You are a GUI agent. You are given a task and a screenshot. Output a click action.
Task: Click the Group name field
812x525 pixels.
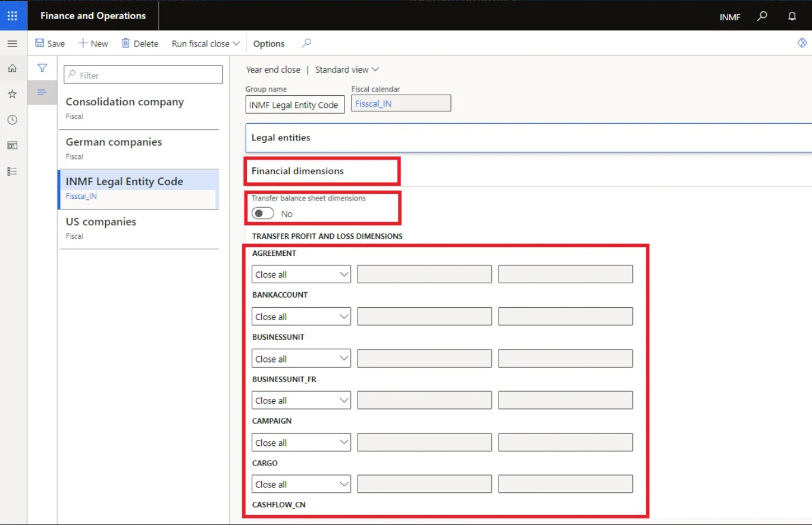[295, 105]
